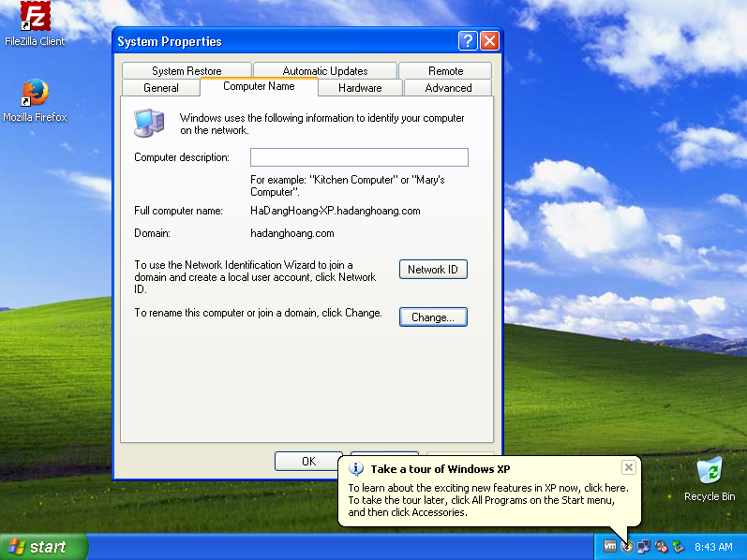Dismiss the Windows XP tour balloon with its X
The image size is (747, 560).
(628, 467)
